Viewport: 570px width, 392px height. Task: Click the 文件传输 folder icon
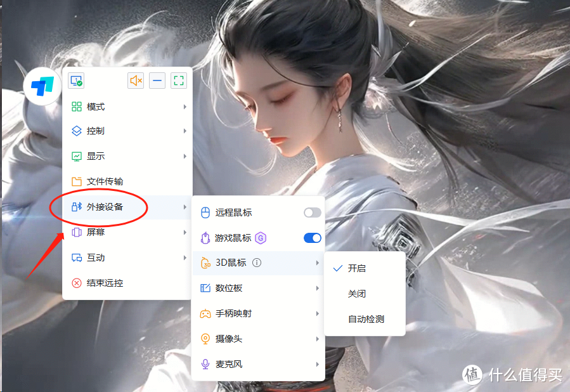(77, 181)
